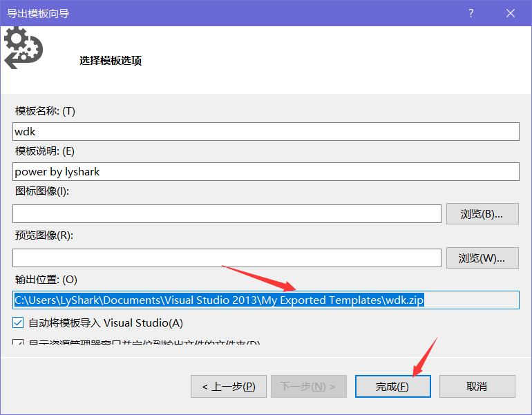Close the export template wizard window

point(511,13)
